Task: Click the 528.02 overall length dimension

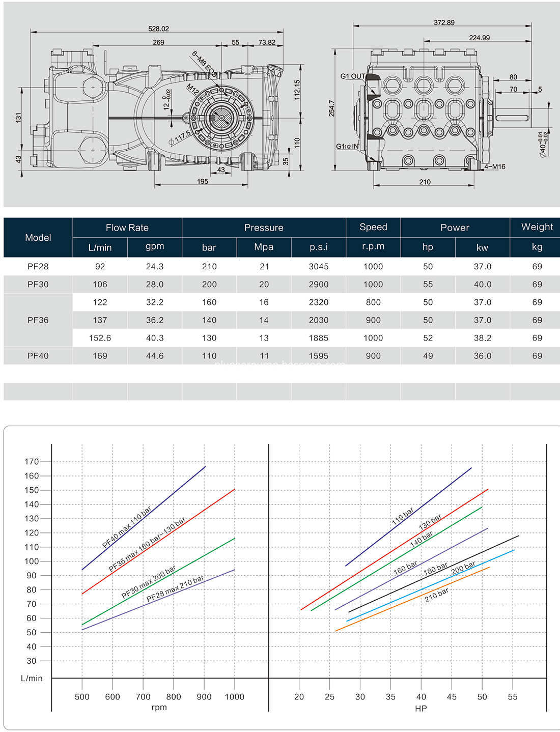Action: pos(158,29)
